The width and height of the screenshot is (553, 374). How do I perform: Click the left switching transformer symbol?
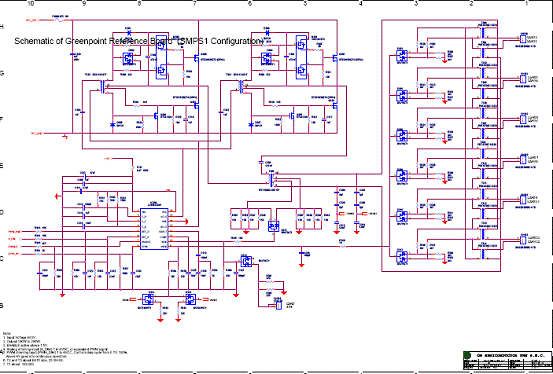tap(103, 87)
